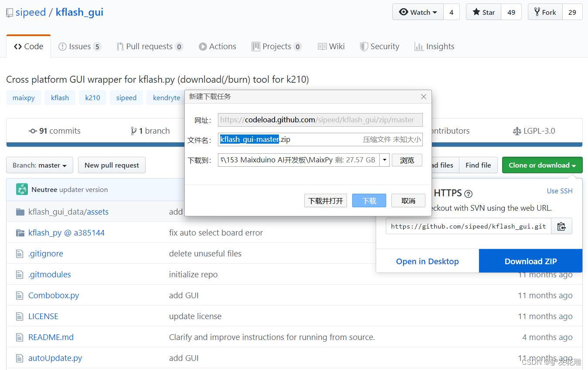This screenshot has width=588, height=370.
Task: Open the Branch: master dropdown
Action: click(x=40, y=165)
